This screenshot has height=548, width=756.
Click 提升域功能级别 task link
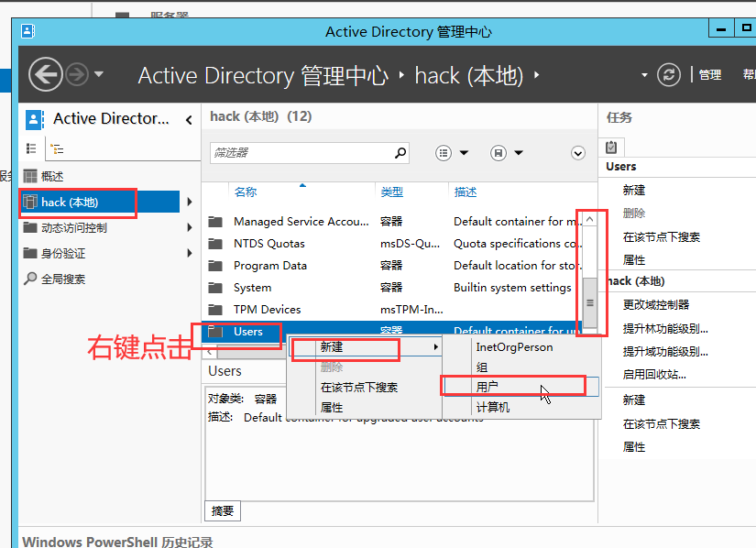coord(665,351)
